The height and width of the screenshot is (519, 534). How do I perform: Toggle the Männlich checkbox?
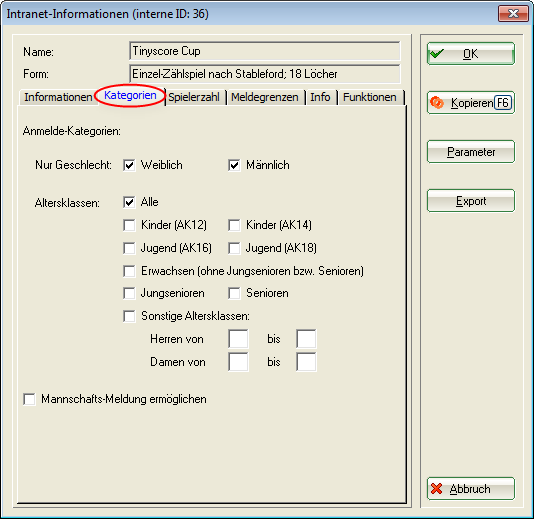pos(234,165)
